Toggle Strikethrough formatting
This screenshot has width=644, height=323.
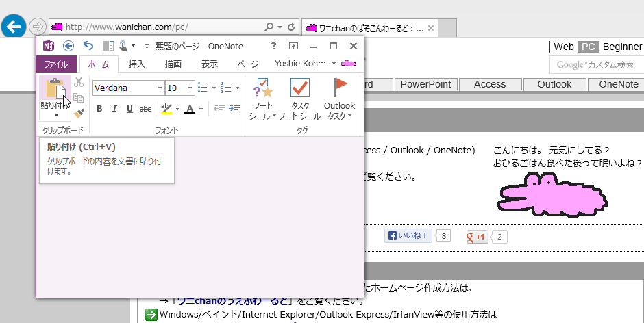(145, 109)
